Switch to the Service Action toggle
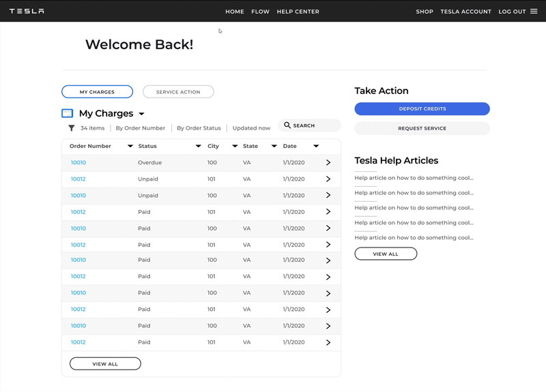Image resolution: width=546 pixels, height=392 pixels. (x=178, y=92)
